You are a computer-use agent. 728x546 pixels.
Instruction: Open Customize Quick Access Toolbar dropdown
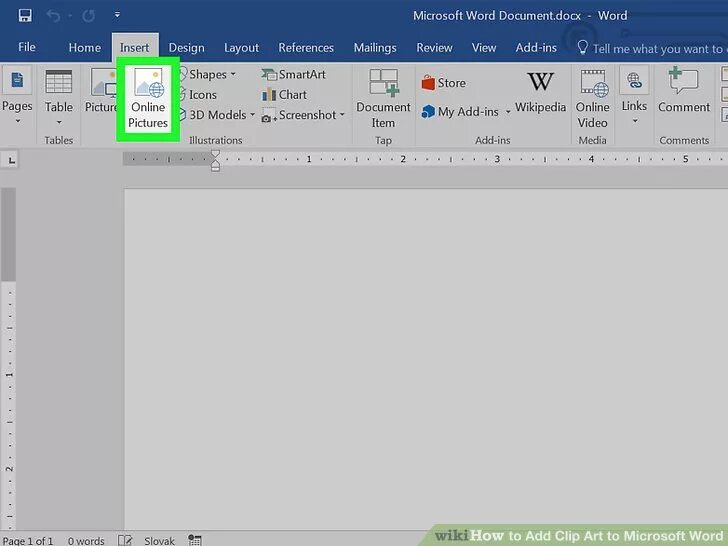click(117, 15)
